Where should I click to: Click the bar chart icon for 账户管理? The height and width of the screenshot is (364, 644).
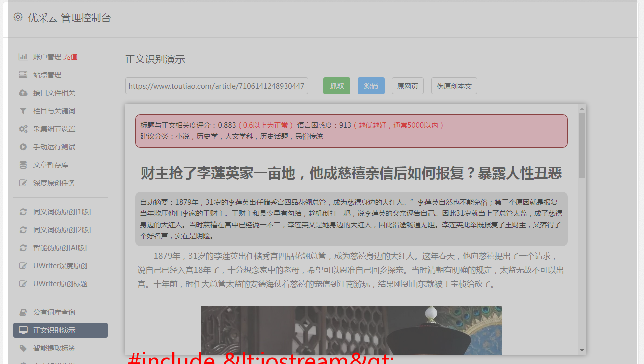click(23, 57)
